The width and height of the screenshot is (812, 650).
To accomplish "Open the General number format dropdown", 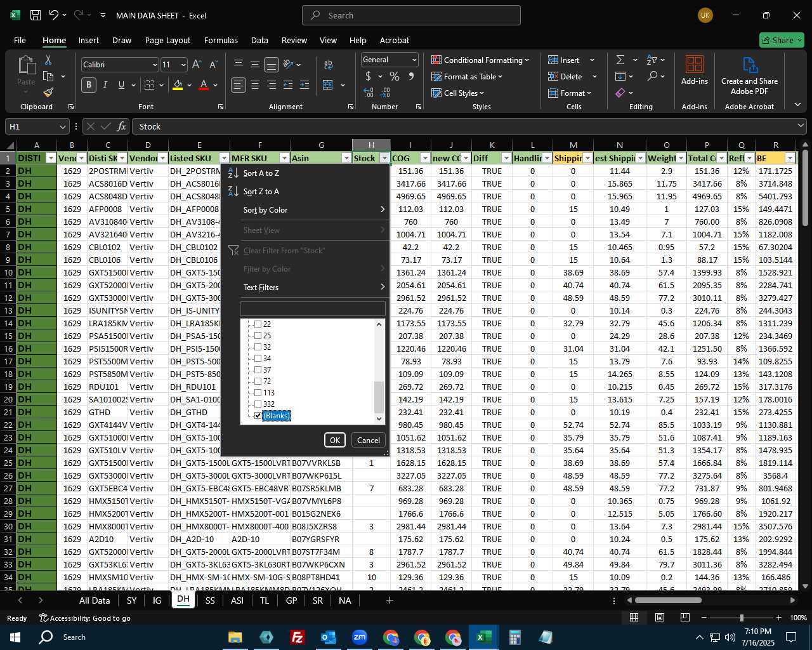I will click(x=414, y=60).
